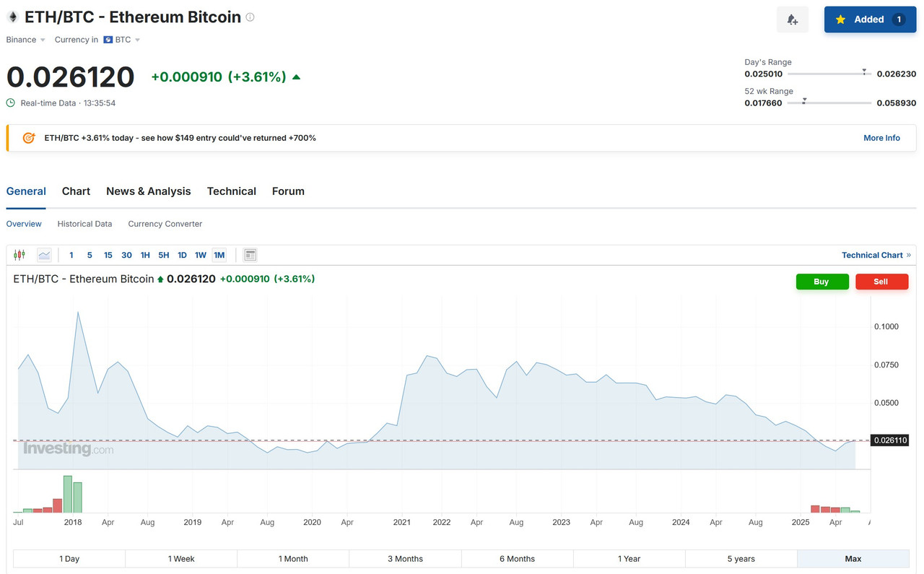924x574 pixels.
Task: Click the 0.1000 label on price axis
Action: (886, 326)
